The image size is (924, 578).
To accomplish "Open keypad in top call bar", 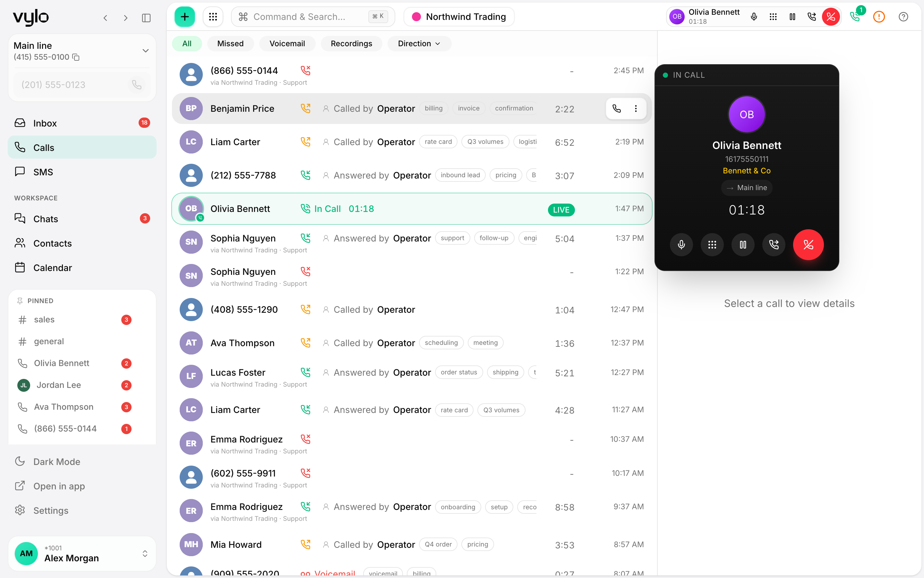I will 773,17.
